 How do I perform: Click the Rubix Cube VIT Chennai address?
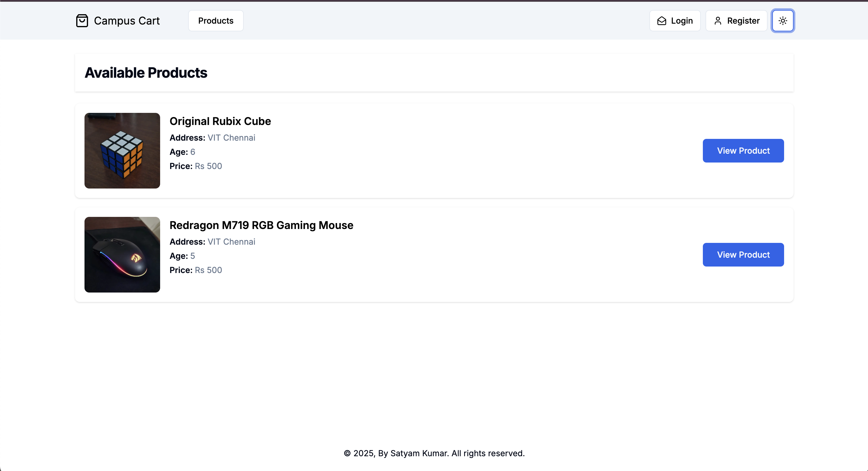click(231, 138)
